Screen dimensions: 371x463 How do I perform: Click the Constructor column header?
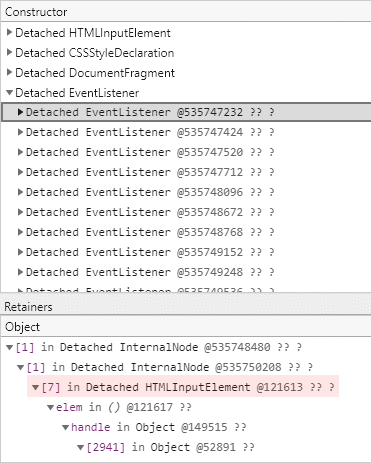tap(186, 12)
